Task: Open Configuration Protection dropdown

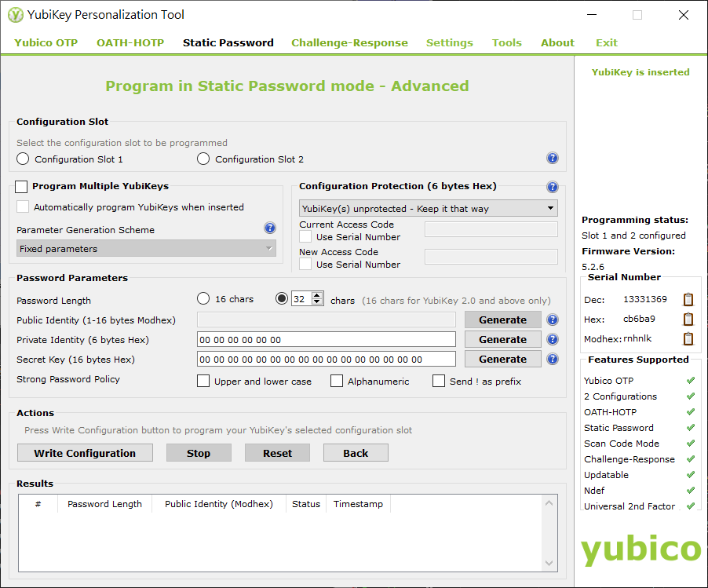Action: (x=428, y=208)
